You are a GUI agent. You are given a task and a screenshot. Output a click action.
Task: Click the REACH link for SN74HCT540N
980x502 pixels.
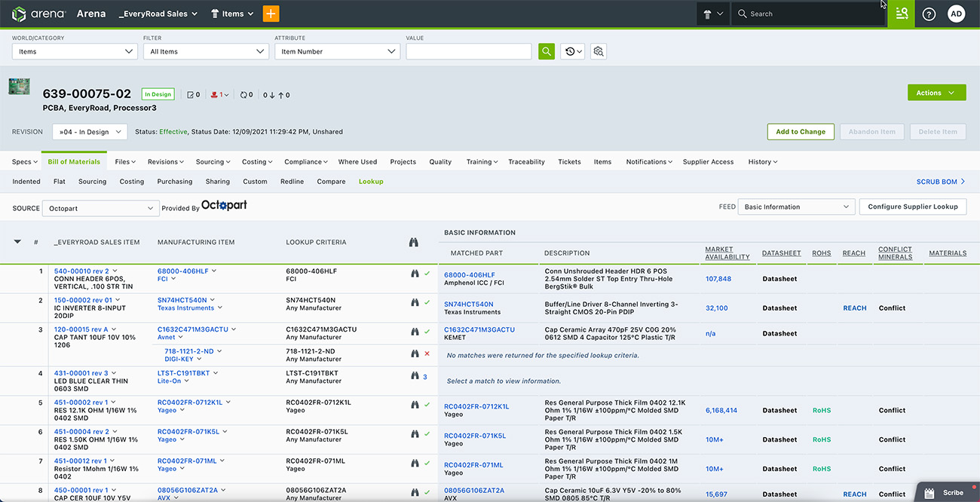point(854,308)
